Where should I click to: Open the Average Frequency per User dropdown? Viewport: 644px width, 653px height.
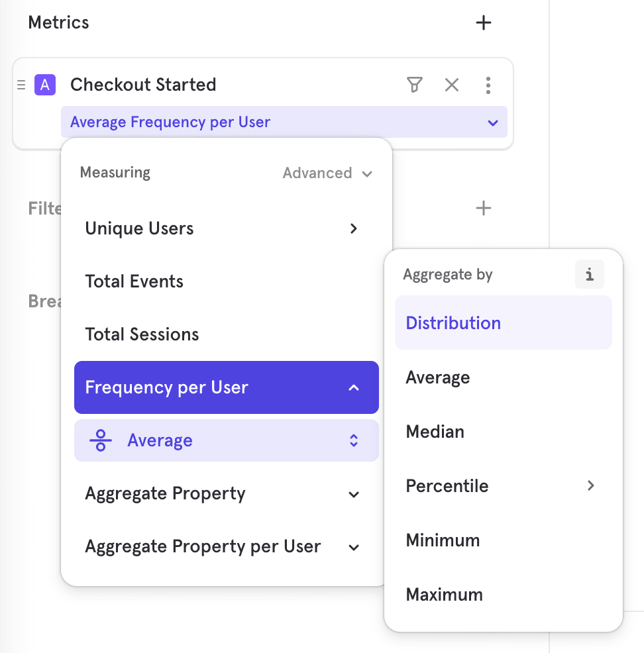(x=284, y=123)
